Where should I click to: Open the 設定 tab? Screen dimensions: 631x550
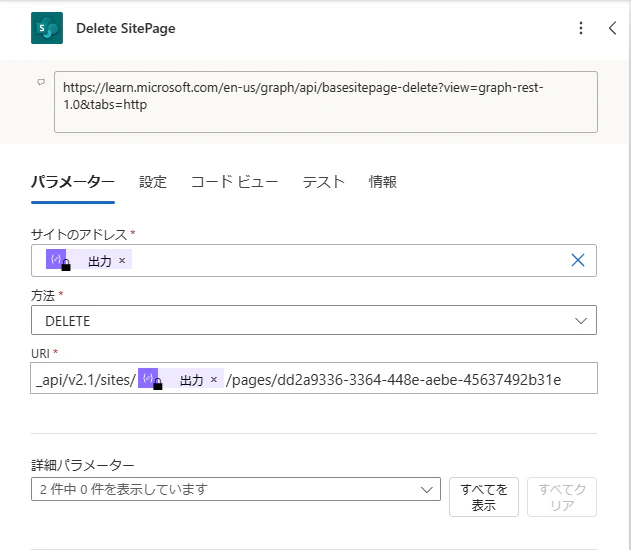tap(153, 182)
